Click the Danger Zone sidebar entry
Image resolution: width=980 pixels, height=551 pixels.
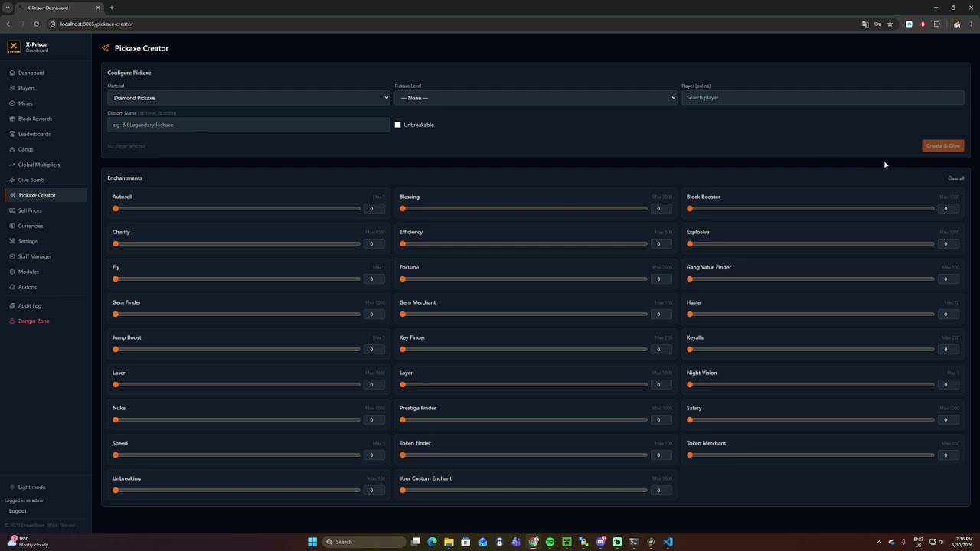(45, 321)
